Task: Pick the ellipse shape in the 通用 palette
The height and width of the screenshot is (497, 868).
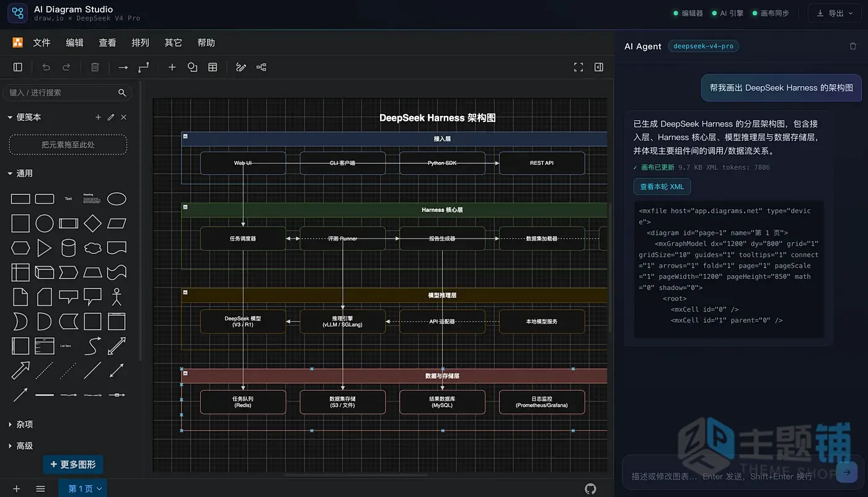Action: 117,199
